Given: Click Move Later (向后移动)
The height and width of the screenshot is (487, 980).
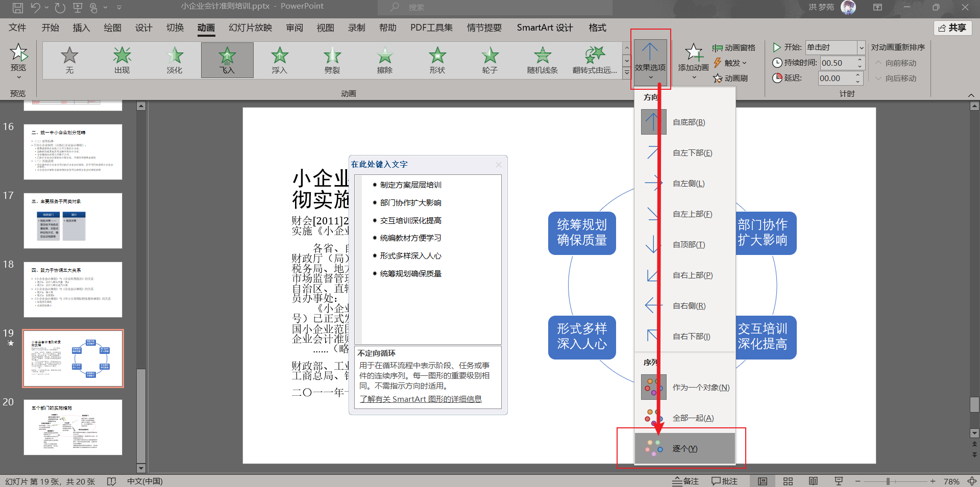Looking at the screenshot, I should point(896,78).
